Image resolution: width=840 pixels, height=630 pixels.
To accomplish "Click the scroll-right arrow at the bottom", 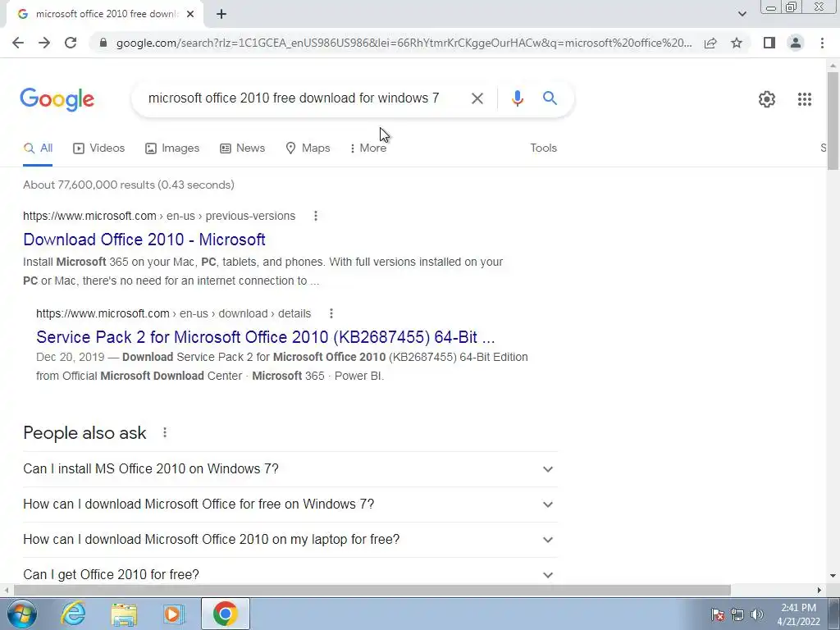I will tap(819, 590).
